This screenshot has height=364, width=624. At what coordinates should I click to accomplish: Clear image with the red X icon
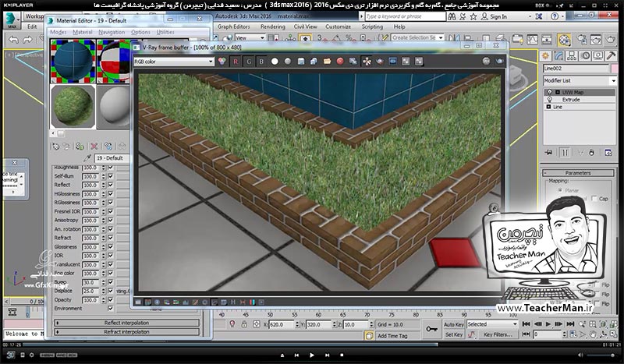click(x=340, y=62)
